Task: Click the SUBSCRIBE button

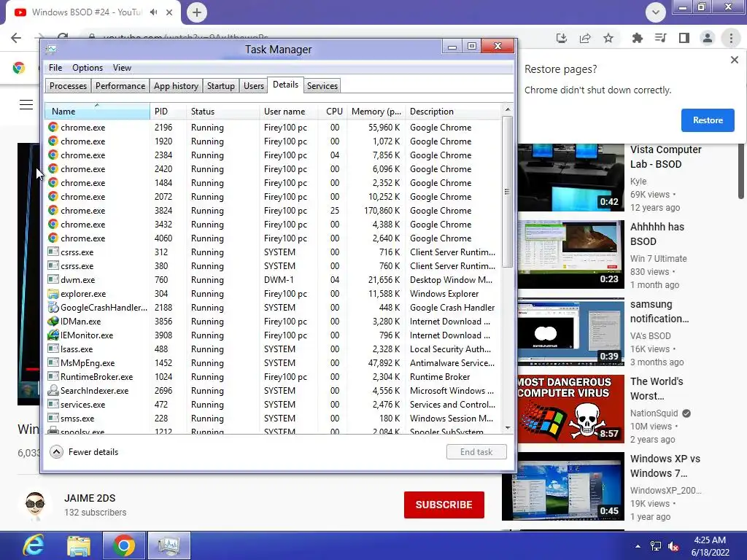Action: point(444,505)
